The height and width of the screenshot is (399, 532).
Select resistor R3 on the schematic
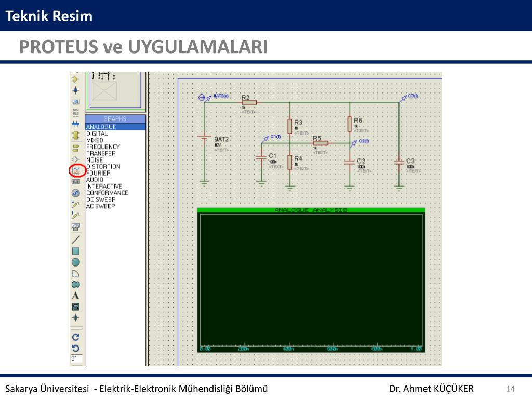pos(290,126)
